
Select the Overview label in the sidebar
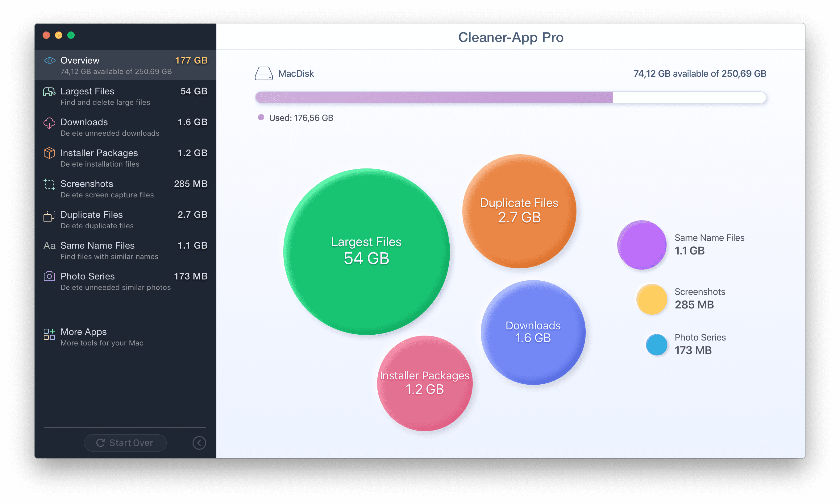80,60
